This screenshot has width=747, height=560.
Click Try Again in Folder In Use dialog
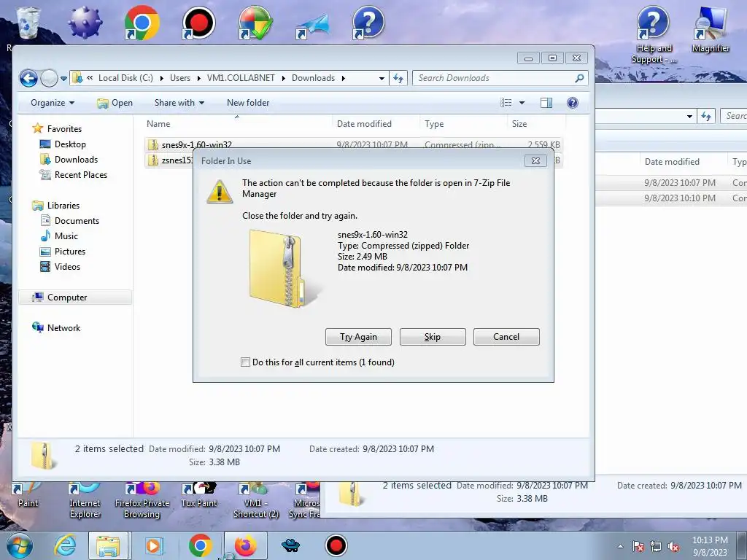coord(358,337)
